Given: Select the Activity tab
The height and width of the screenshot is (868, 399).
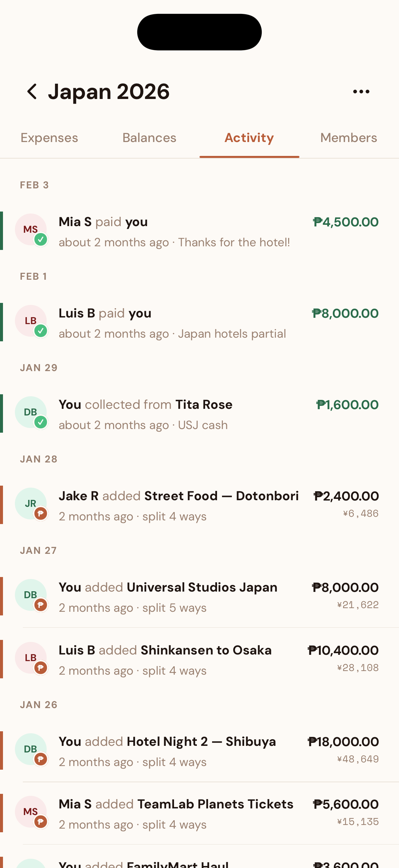Looking at the screenshot, I should (x=249, y=138).
